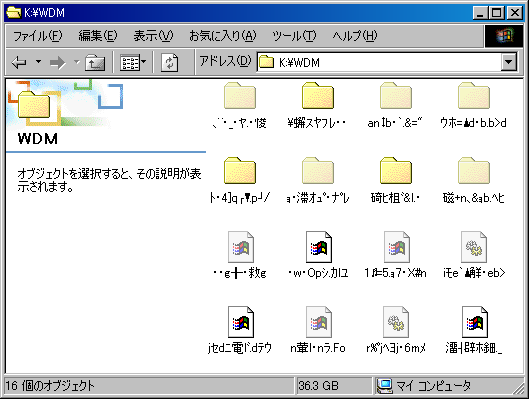Go up one folder level
This screenshot has height=399, width=529.
click(95, 62)
